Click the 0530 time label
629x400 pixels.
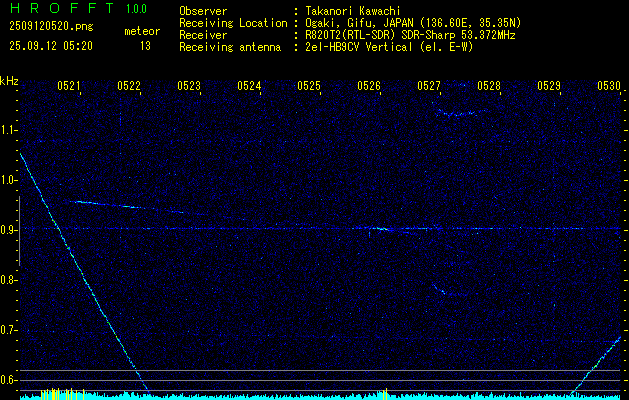coord(609,86)
